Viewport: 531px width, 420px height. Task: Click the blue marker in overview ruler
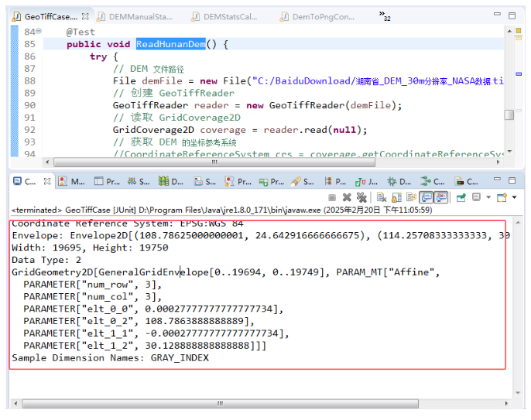519,73
